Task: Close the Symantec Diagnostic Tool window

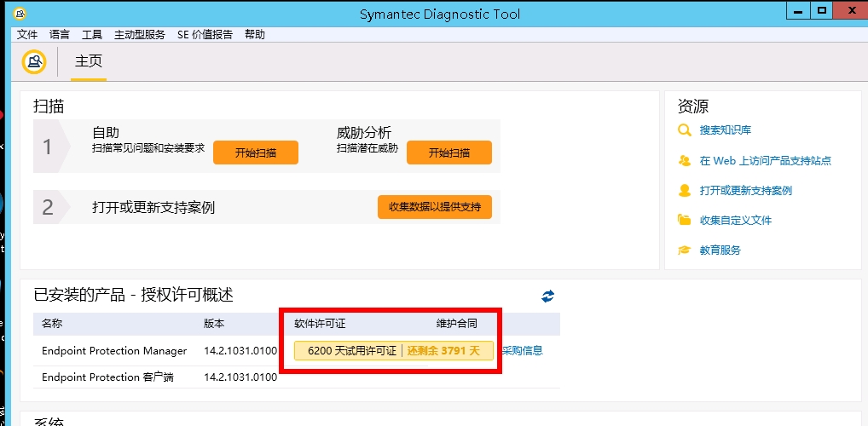Action: click(x=850, y=10)
